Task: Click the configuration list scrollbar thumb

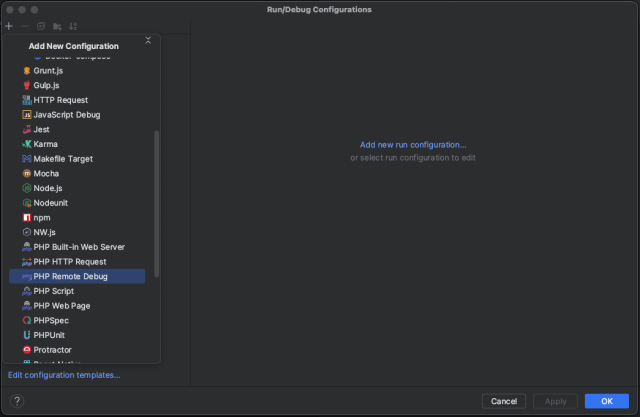Action: (156, 204)
